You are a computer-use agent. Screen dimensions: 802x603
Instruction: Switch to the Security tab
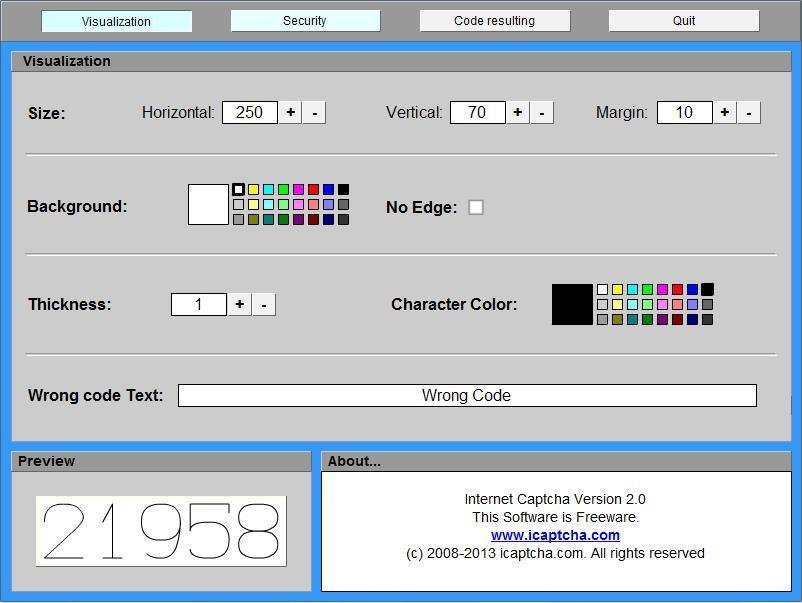pyautogui.click(x=305, y=20)
